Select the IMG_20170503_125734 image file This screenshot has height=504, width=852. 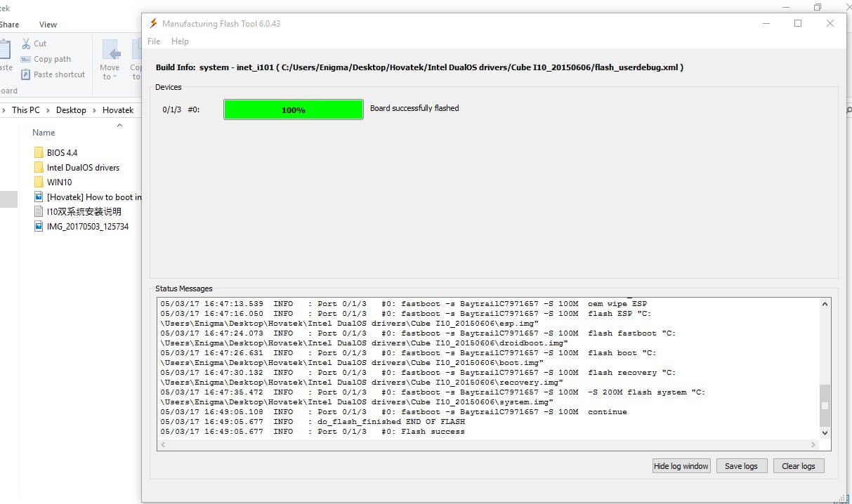(87, 226)
